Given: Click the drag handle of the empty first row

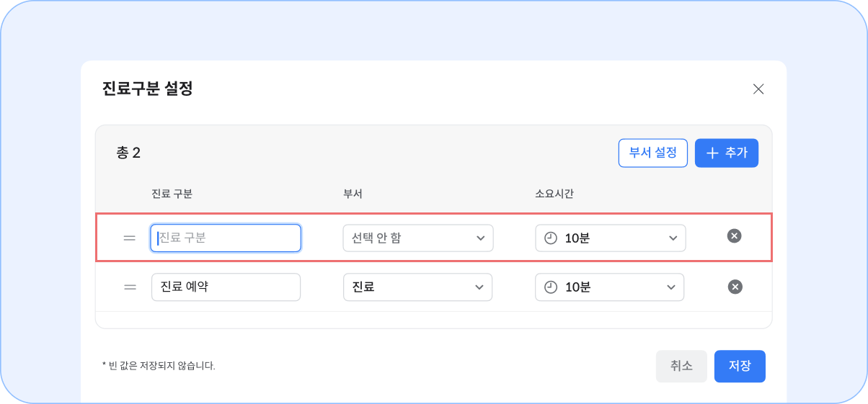Looking at the screenshot, I should 130,238.
